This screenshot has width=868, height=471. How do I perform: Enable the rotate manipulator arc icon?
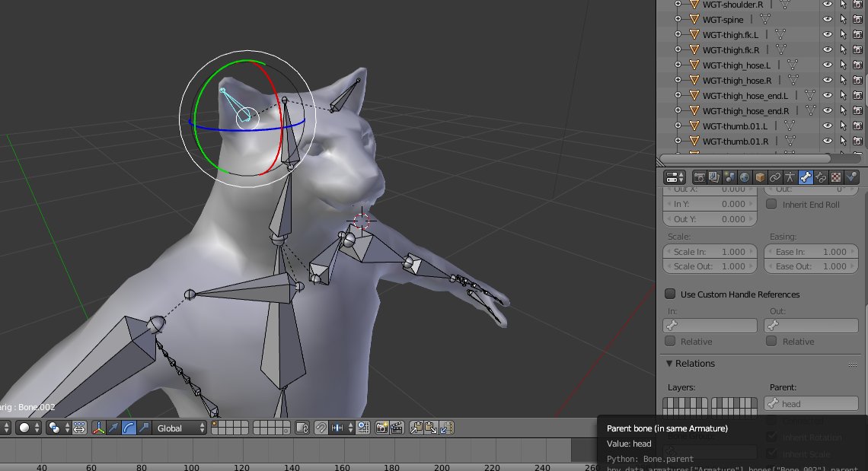128,428
